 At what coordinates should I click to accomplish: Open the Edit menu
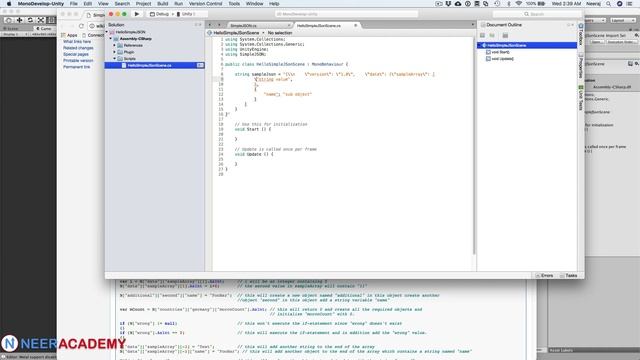88,4
